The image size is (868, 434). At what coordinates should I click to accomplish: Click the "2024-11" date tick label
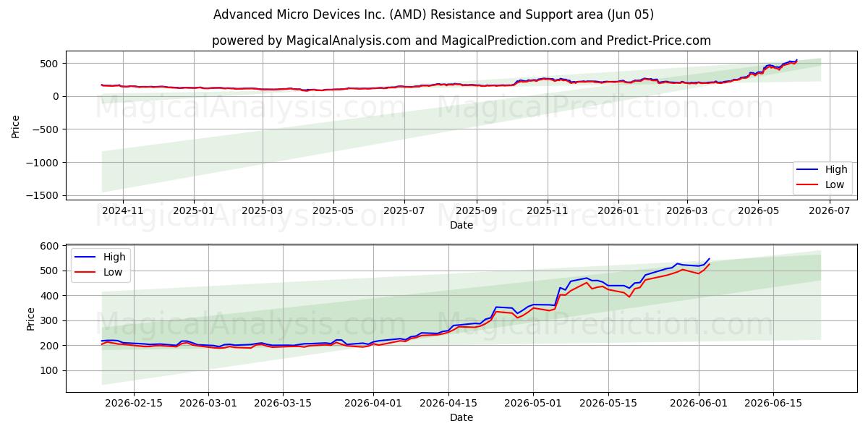click(x=122, y=210)
